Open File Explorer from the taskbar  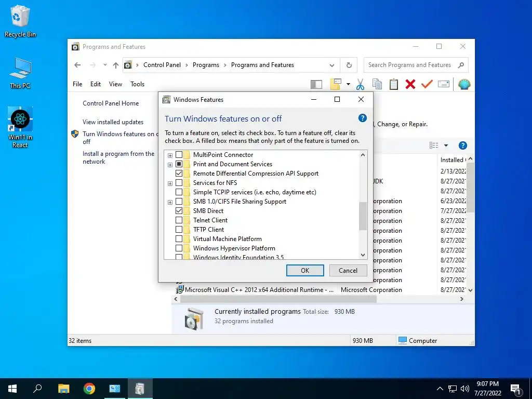(63, 389)
